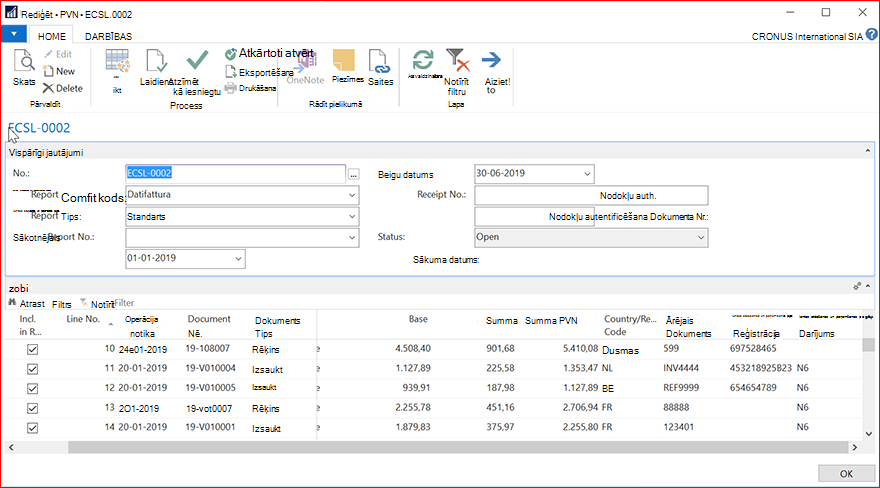
Task: Click Notīrīt Filter in lines toolbar
Action: coord(107,303)
